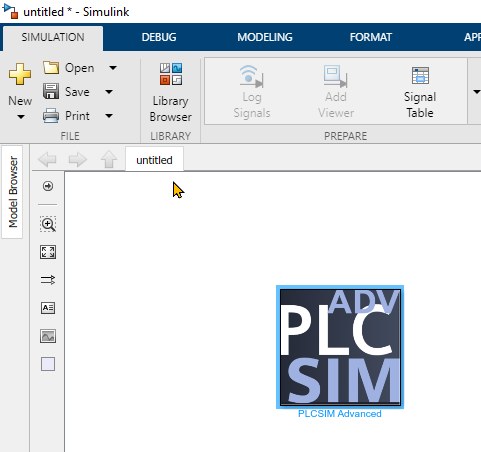481x452 pixels.
Task: Select the Zoom tool in palette
Action: pyautogui.click(x=48, y=224)
